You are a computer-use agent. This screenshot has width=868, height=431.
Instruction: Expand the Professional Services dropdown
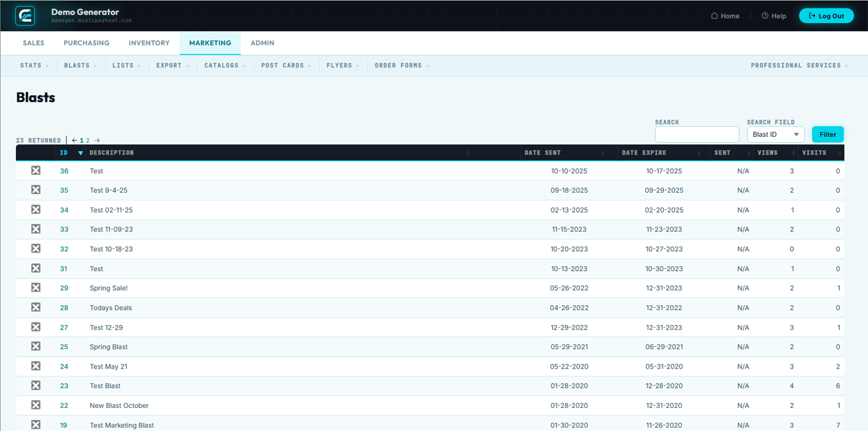(x=799, y=66)
